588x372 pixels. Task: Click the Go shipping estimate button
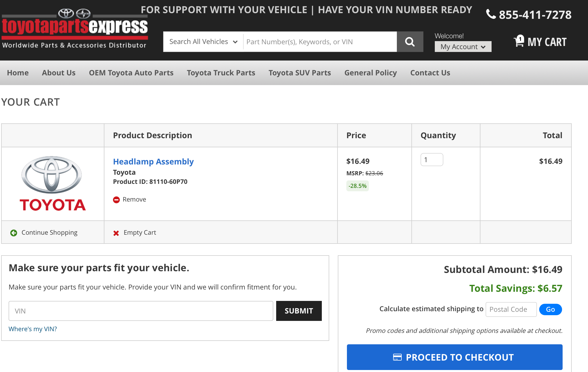[x=550, y=309]
